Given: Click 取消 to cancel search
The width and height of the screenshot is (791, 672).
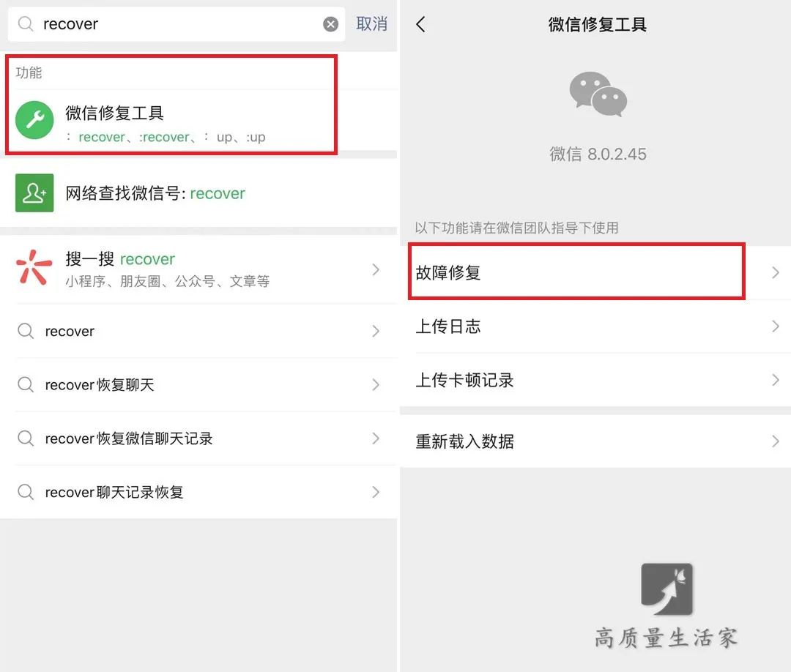Looking at the screenshot, I should tap(371, 23).
